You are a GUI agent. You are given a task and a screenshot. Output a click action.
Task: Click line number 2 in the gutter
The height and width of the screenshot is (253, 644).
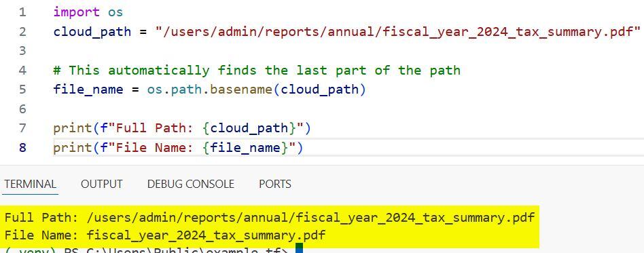(x=22, y=32)
